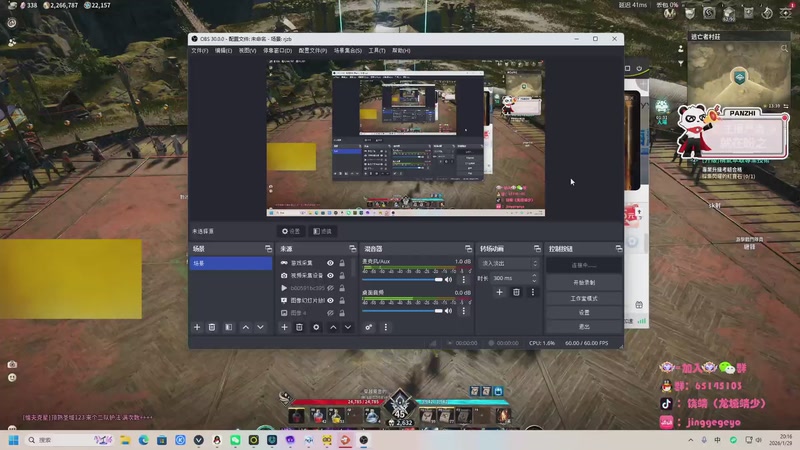This screenshot has height=450, width=800.
Task: Open 淡入淡出 transition type dropdown
Action: pos(509,263)
